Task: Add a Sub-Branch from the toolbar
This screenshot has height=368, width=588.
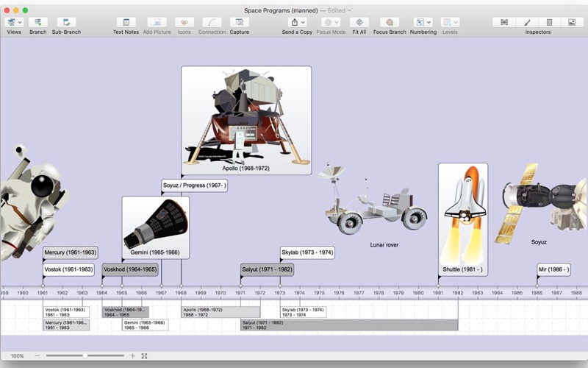Action: click(66, 23)
